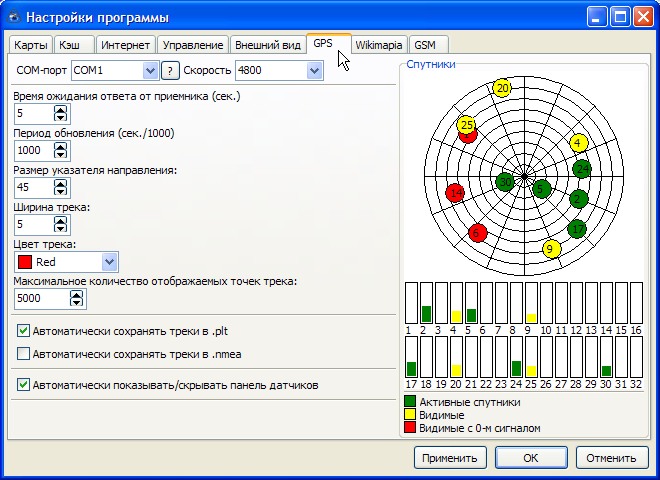Click green satellite 17 on sky chart
Image resolution: width=660 pixels, height=480 pixels.
click(x=577, y=229)
